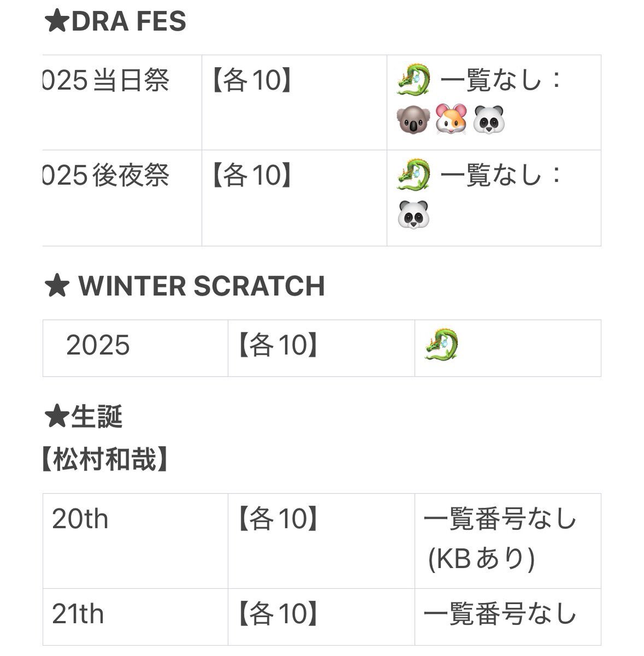The image size is (644, 656).
Task: Click 【各10】 in the WINTER SCRATCH row
Action: 278,345
